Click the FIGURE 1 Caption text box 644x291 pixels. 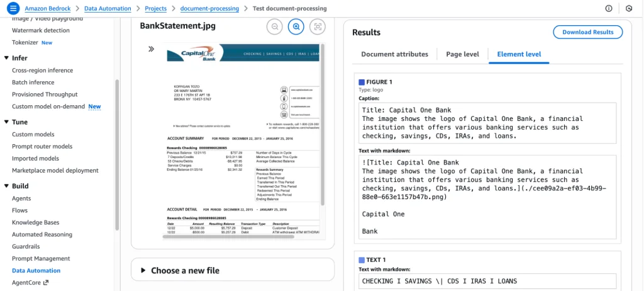tap(487, 123)
